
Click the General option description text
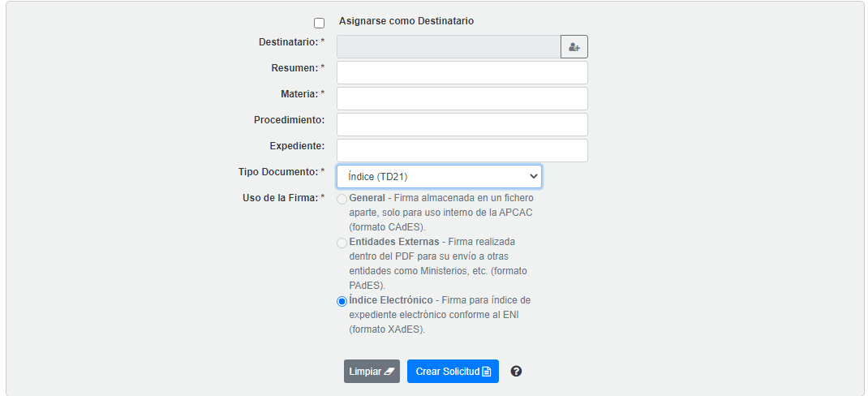pyautogui.click(x=441, y=213)
